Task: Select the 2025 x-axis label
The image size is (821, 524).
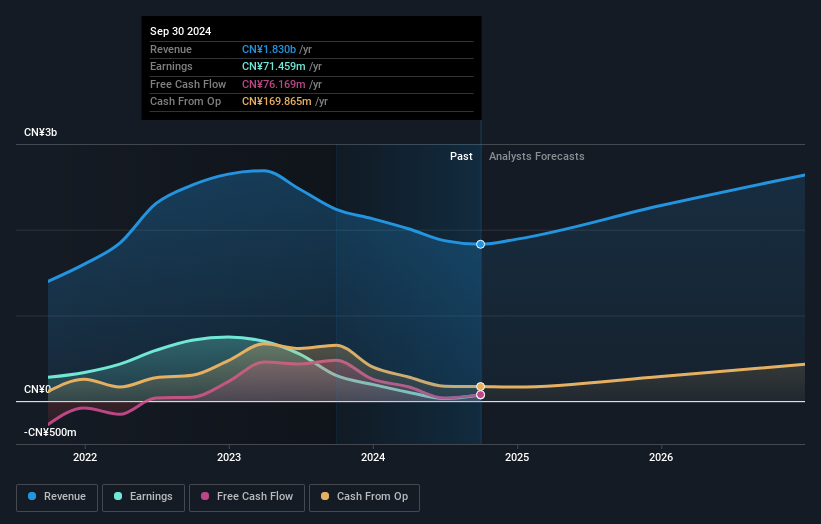Action: click(517, 457)
